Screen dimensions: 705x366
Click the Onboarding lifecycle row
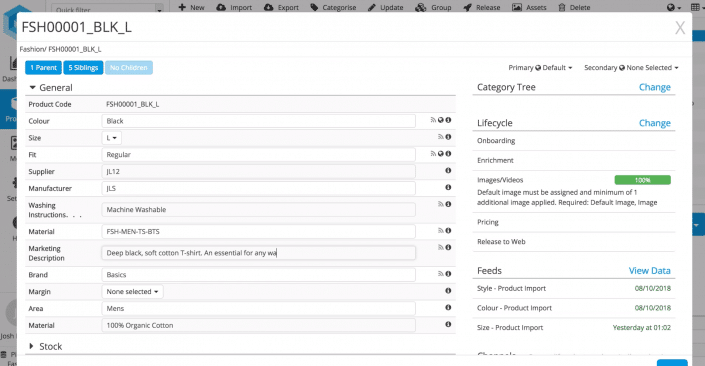[574, 141]
